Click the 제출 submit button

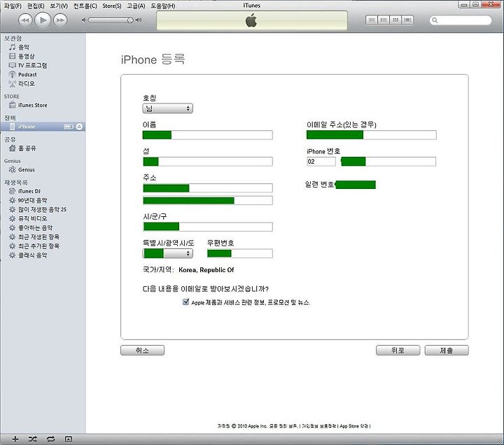(x=447, y=351)
